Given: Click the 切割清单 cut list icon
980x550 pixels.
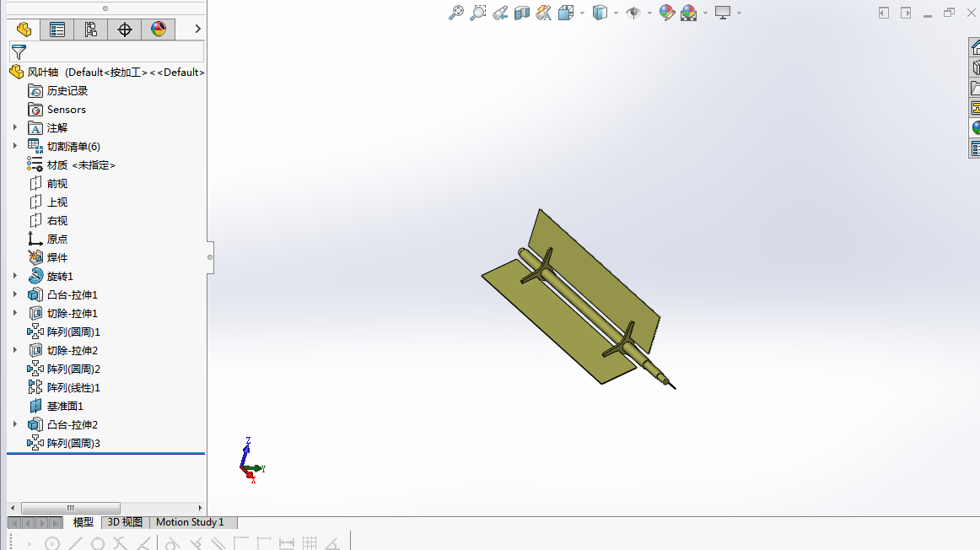Looking at the screenshot, I should 35,146.
